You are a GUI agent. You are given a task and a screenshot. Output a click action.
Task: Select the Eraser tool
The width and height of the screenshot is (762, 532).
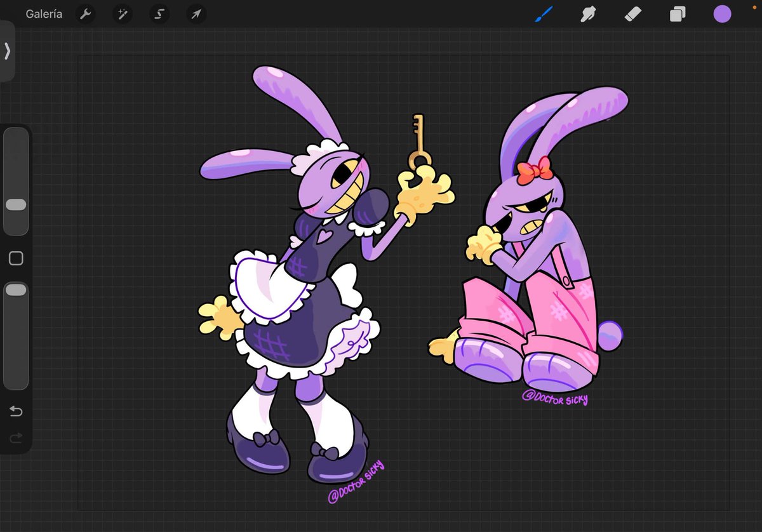(633, 14)
